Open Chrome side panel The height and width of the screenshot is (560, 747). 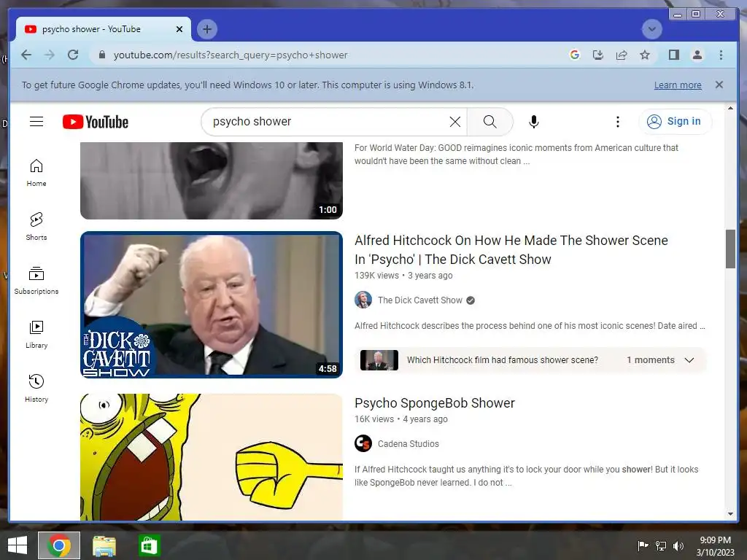pyautogui.click(x=673, y=55)
